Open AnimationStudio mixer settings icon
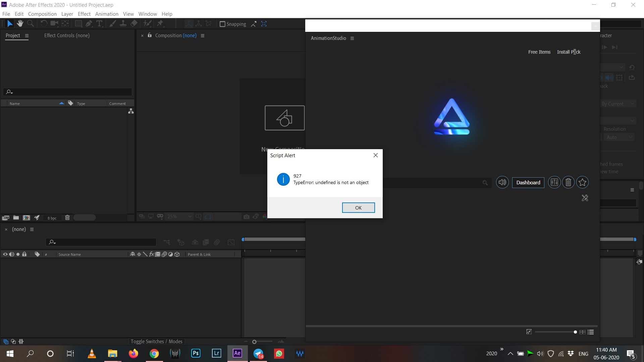 click(x=554, y=182)
